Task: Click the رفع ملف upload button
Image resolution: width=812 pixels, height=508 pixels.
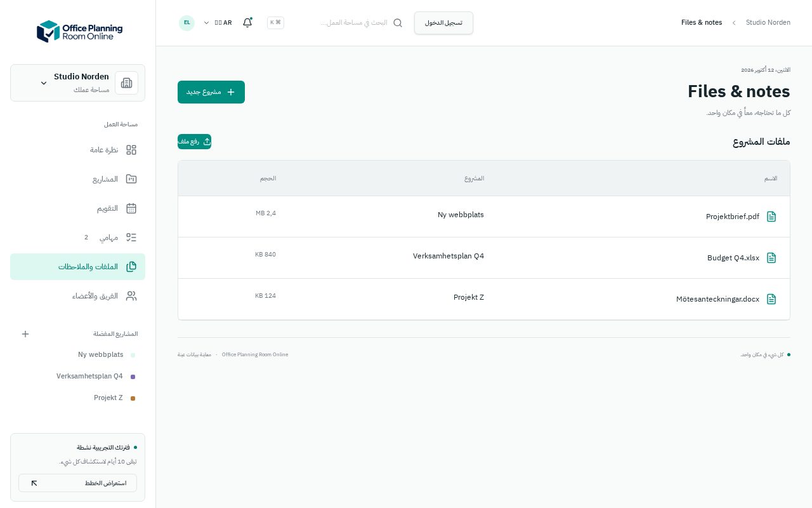Action: coord(194,142)
